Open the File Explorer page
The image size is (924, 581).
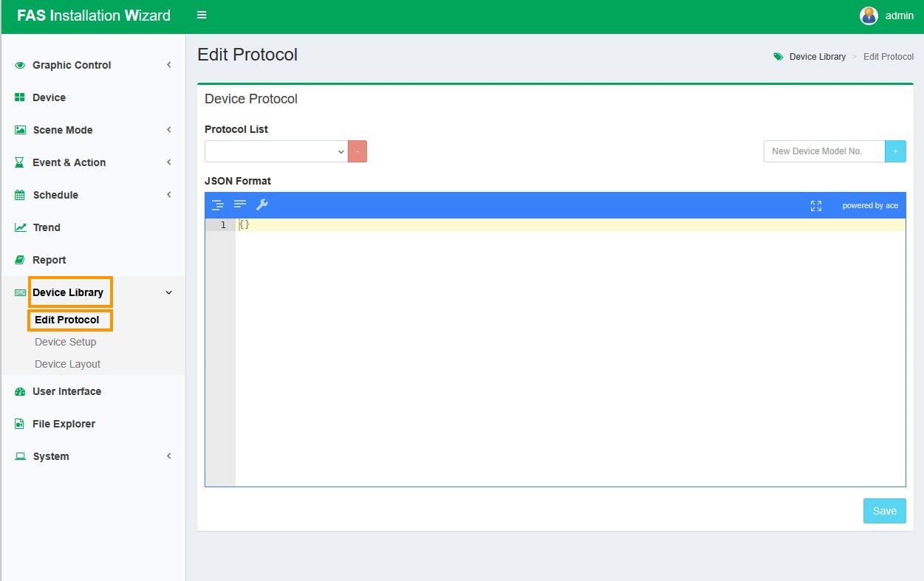(64, 424)
